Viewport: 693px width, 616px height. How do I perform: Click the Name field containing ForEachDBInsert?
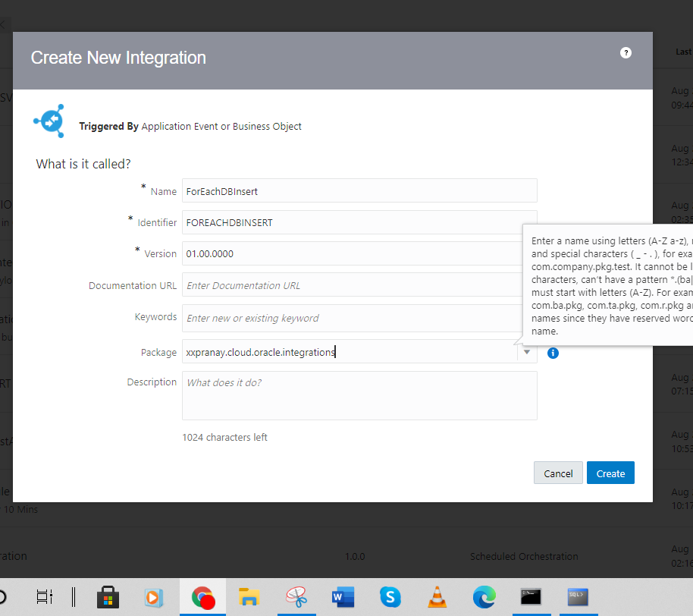(x=359, y=190)
